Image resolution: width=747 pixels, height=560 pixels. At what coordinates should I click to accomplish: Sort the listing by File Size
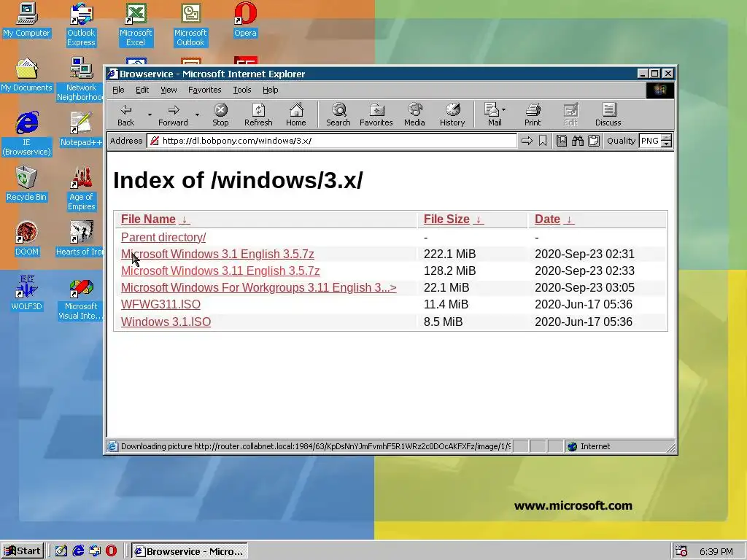pyautogui.click(x=454, y=219)
